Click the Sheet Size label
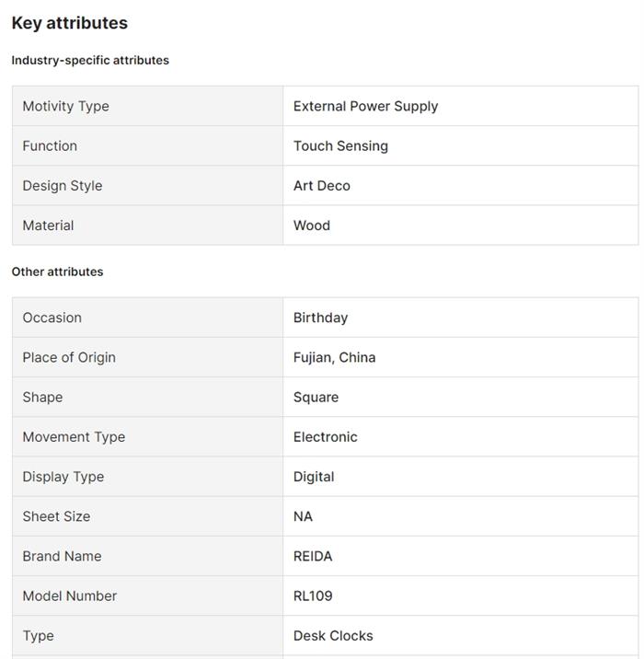This screenshot has width=644, height=659. pos(56,515)
